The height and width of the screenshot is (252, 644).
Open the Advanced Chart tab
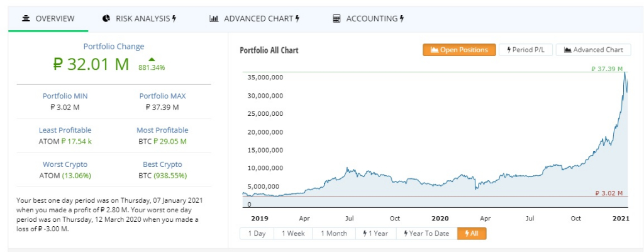pyautogui.click(x=255, y=19)
